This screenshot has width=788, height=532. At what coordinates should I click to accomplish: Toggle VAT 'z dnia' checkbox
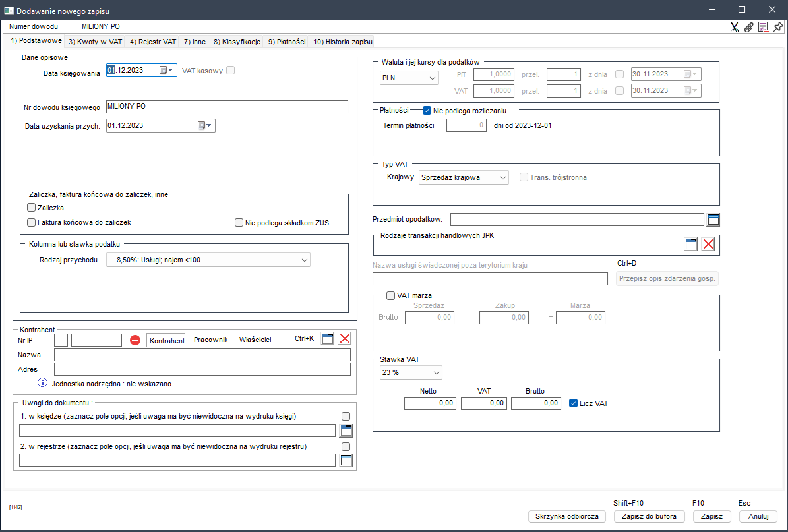tap(620, 91)
